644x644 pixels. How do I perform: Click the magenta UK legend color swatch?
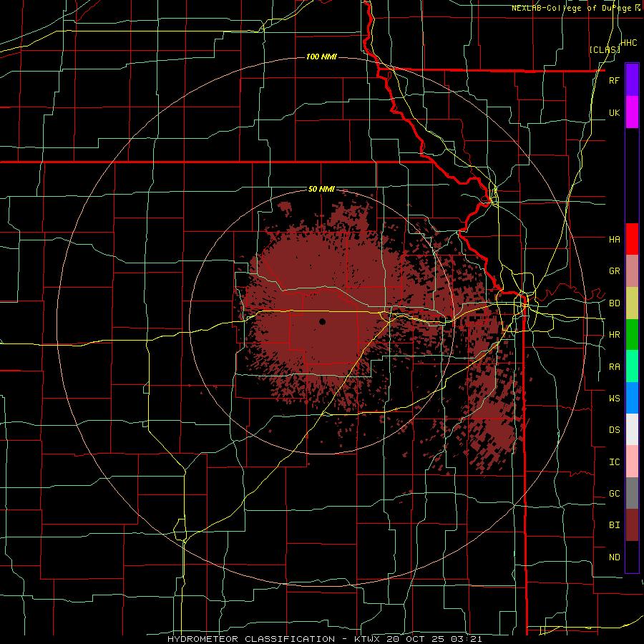pos(632,112)
